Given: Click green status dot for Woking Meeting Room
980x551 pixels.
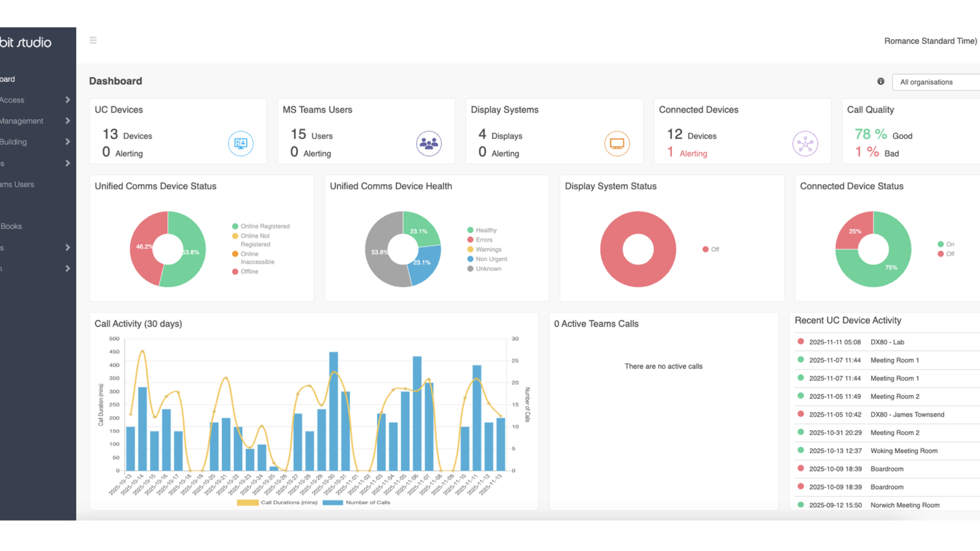Looking at the screenshot, I should [x=801, y=450].
